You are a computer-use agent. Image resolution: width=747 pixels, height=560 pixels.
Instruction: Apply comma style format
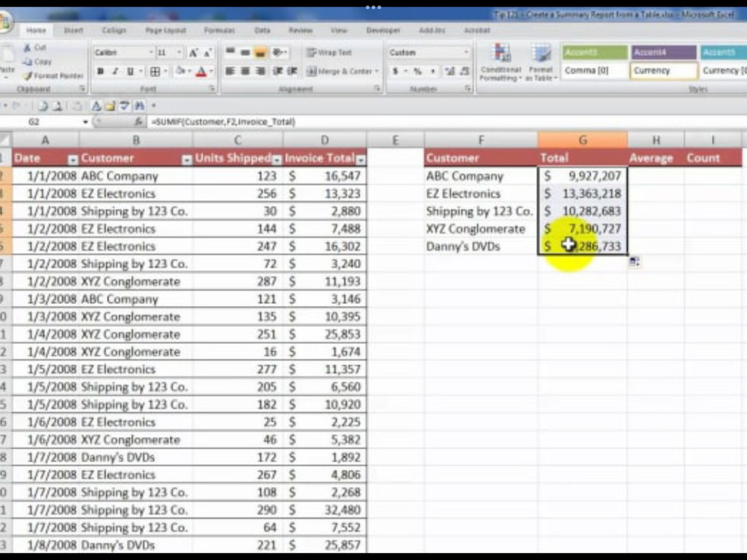[433, 72]
